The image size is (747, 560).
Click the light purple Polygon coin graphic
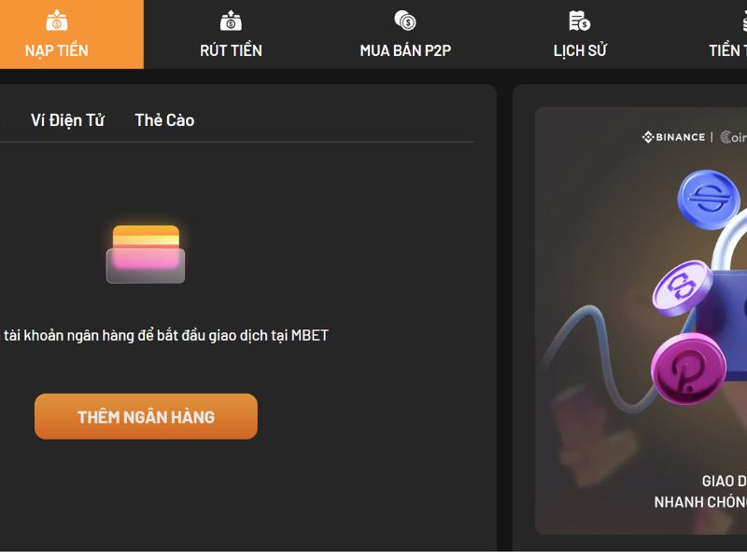(x=683, y=288)
